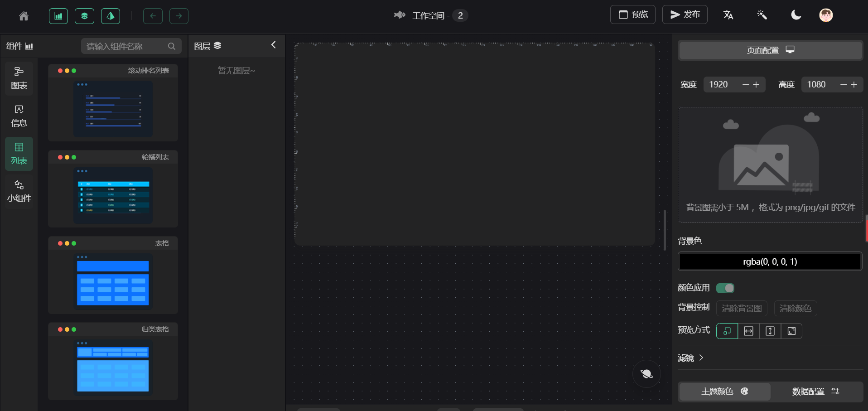This screenshot has width=868, height=411.
Task: Click the 预览 preview button
Action: pyautogui.click(x=632, y=14)
